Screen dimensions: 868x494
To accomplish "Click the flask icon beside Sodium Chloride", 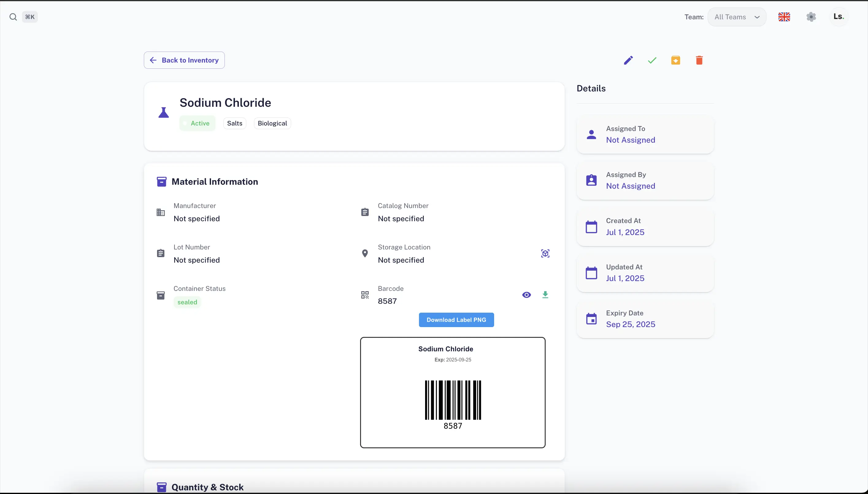I will (164, 112).
